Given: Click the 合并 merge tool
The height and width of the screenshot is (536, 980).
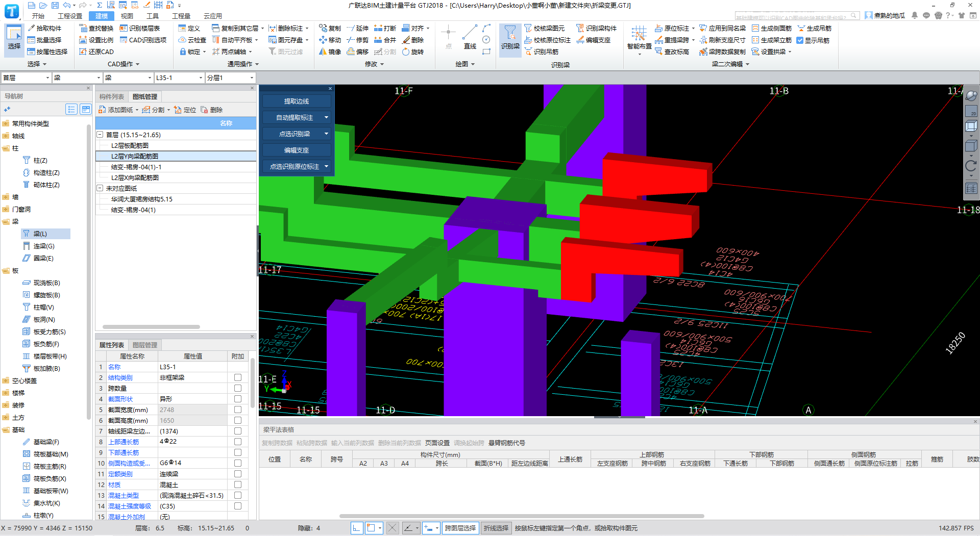Looking at the screenshot, I should coord(385,40).
